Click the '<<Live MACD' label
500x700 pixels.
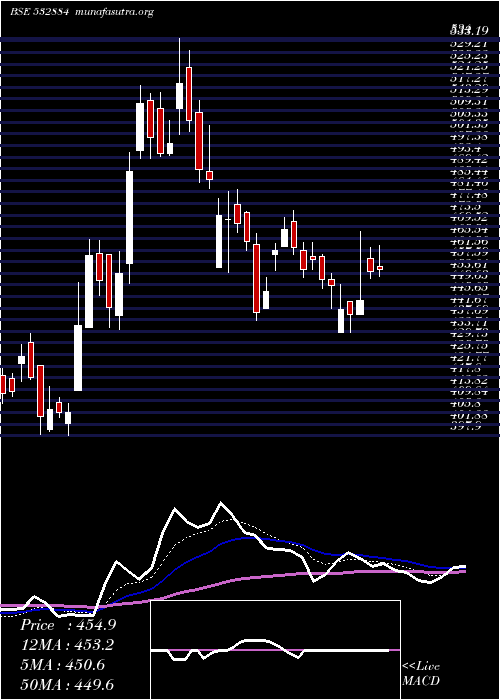421,674
